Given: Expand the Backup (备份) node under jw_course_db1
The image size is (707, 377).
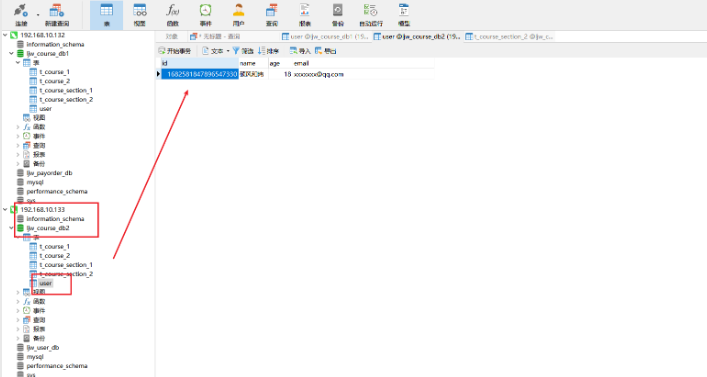Looking at the screenshot, I should (x=18, y=163).
